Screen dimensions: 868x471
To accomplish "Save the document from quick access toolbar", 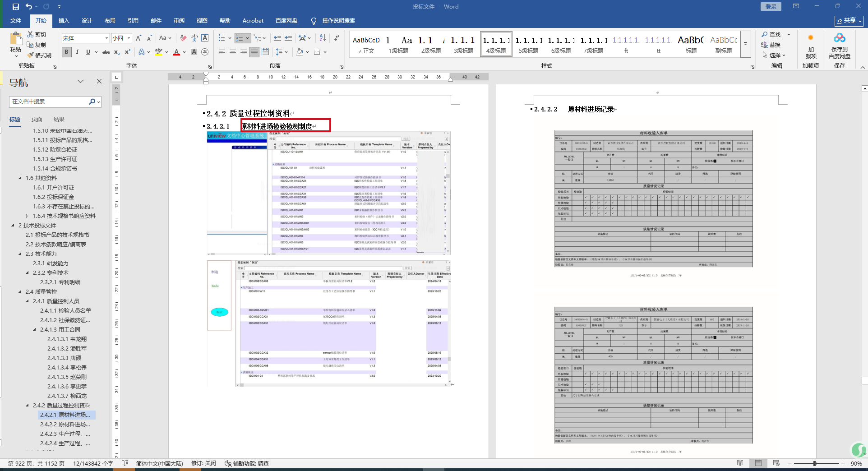I will pyautogui.click(x=16, y=7).
